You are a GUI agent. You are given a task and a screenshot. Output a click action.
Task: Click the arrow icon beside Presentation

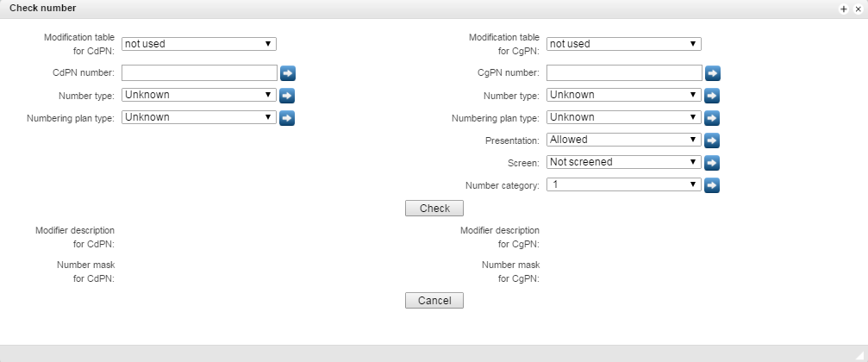(712, 140)
